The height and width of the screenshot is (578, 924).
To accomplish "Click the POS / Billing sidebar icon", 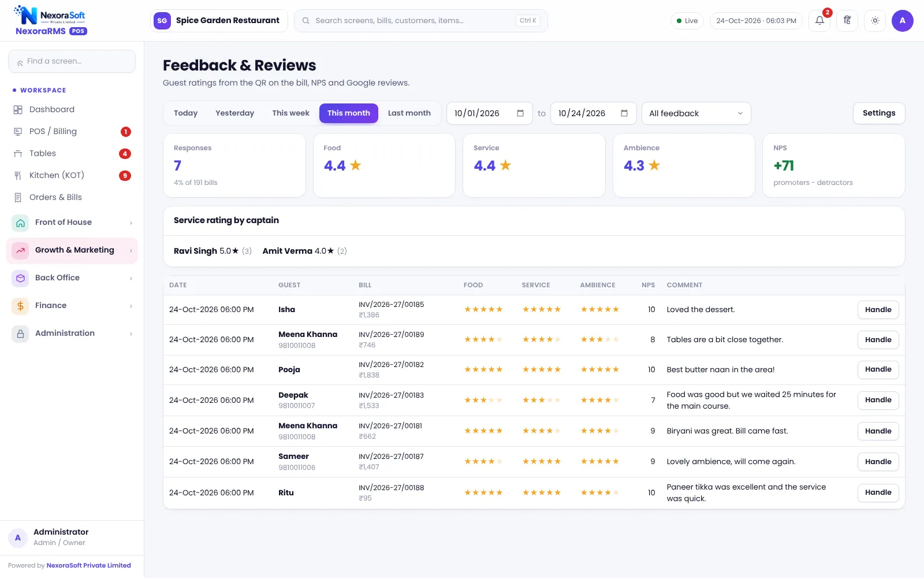I will coord(18,132).
